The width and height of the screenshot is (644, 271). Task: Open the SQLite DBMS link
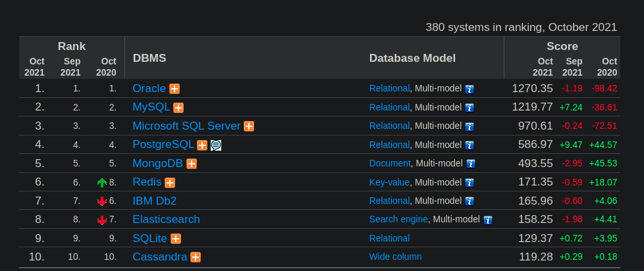150,238
